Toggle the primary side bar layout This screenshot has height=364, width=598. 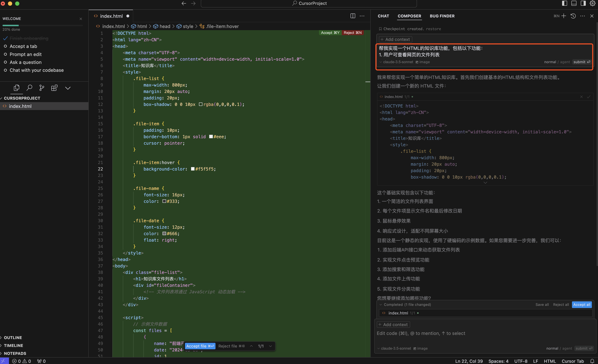click(564, 3)
